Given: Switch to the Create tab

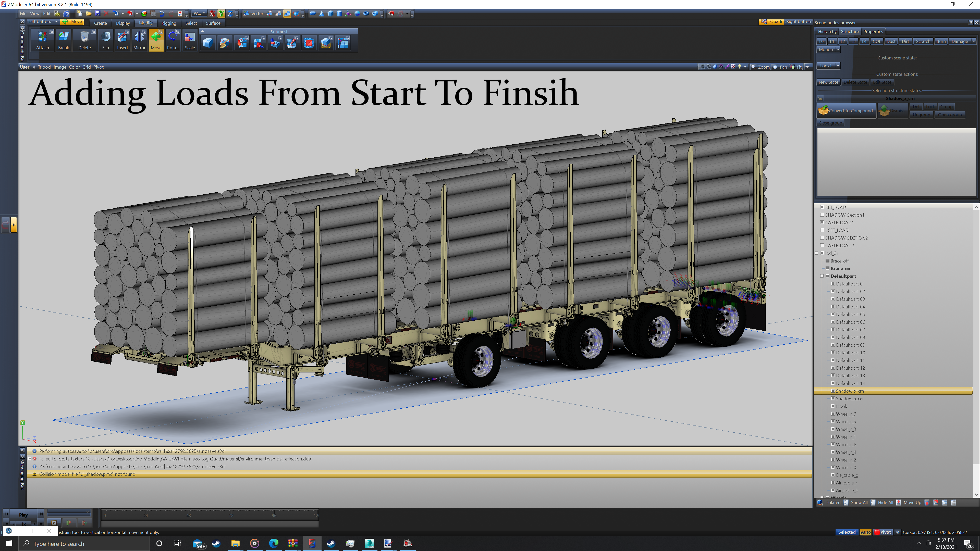Looking at the screenshot, I should tap(101, 23).
